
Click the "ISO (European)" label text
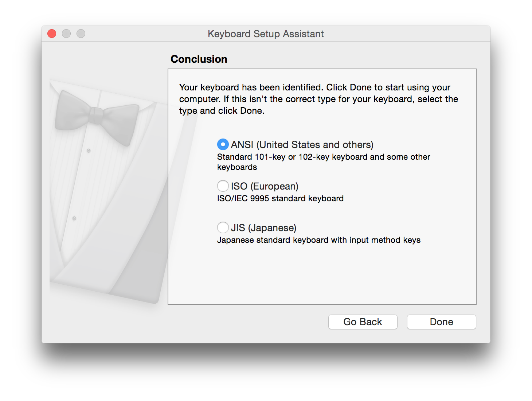click(x=265, y=186)
